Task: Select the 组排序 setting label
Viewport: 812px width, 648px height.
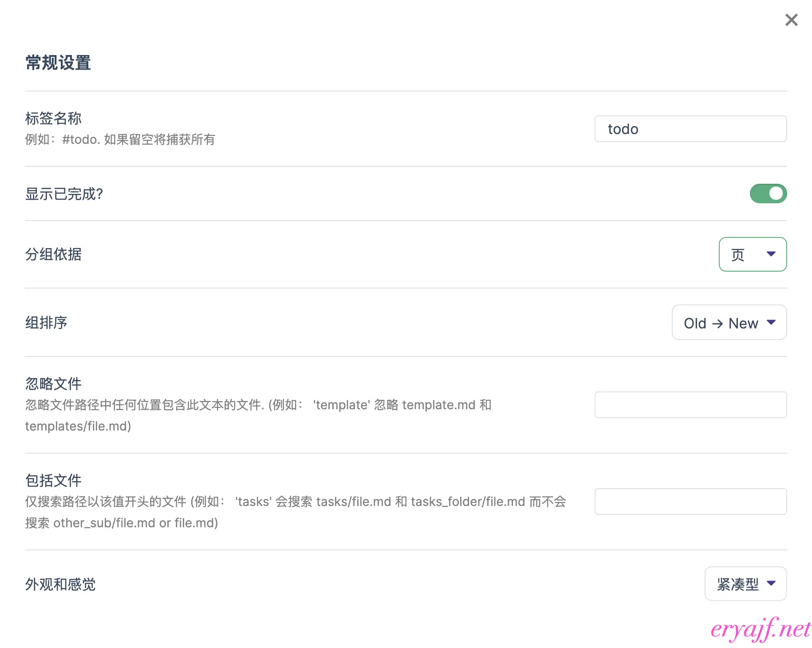Action: [46, 323]
